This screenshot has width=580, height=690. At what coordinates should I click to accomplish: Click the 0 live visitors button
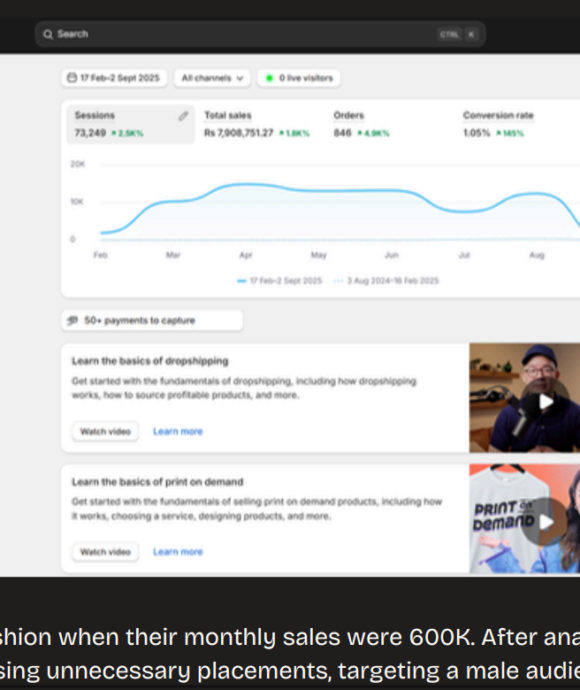coord(299,78)
